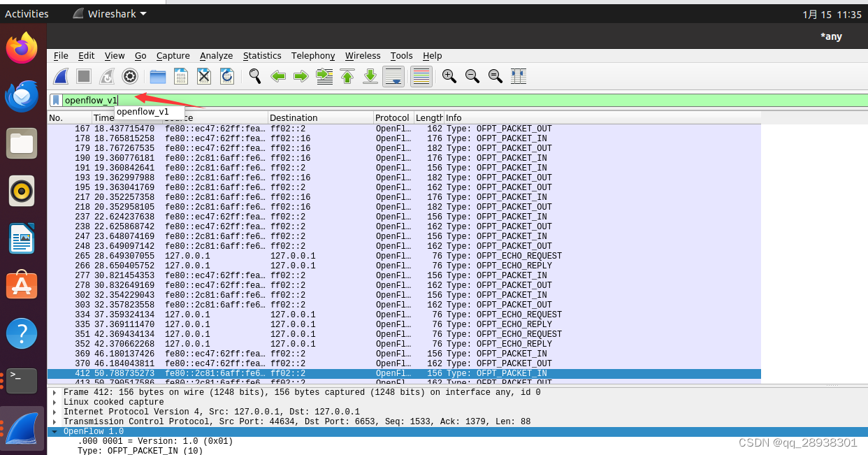The image size is (868, 455).
Task: Click Version 1.0 (0x01) field line
Action: 154,442
